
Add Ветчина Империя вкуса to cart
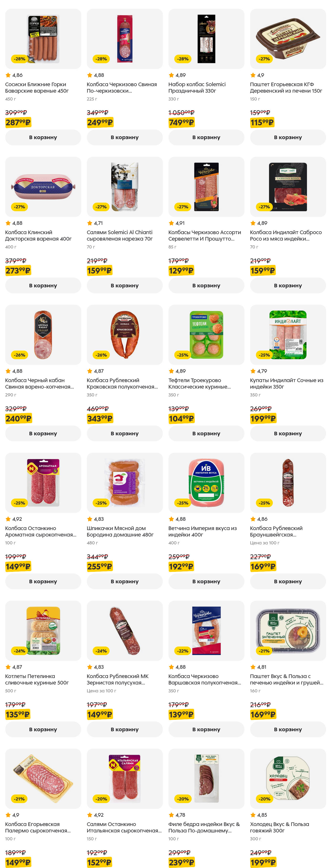coord(206,581)
